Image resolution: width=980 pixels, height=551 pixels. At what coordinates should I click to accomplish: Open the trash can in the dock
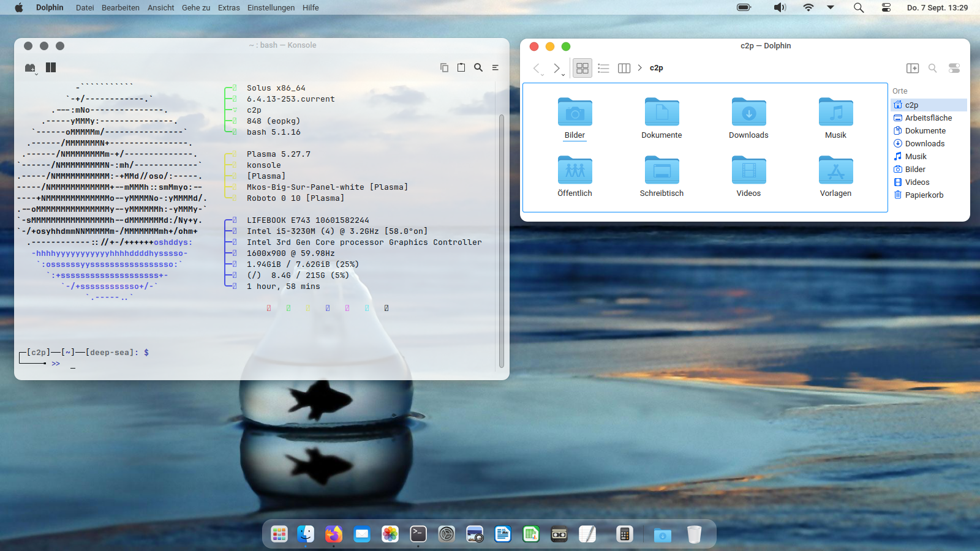pyautogui.click(x=694, y=534)
